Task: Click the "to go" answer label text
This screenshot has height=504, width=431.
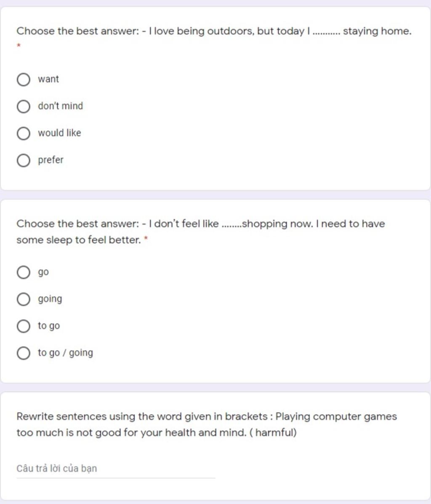Action: coord(49,326)
